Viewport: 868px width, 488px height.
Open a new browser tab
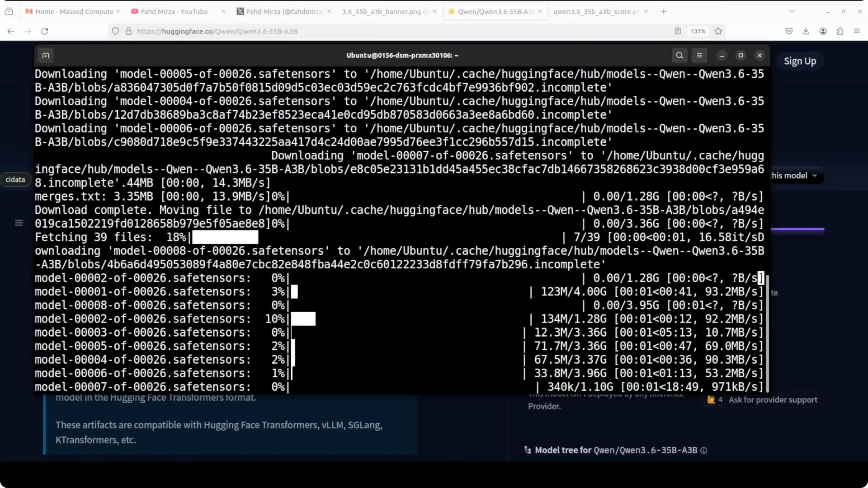[664, 11]
